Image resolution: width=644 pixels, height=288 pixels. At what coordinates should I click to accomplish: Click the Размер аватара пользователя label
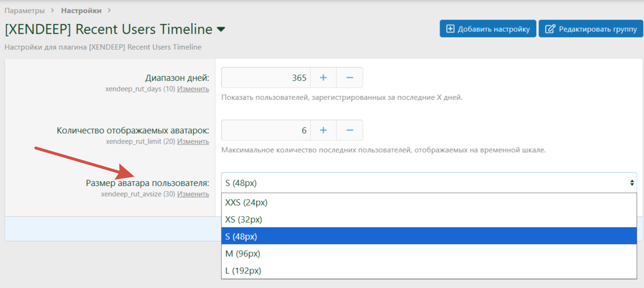pyautogui.click(x=148, y=183)
